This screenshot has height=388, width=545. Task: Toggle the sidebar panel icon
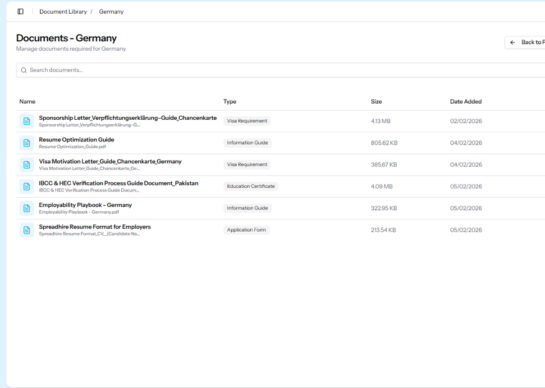tap(21, 11)
